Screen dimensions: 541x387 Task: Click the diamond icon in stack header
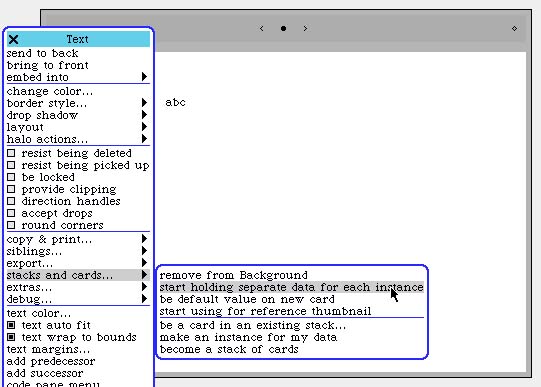tap(514, 29)
